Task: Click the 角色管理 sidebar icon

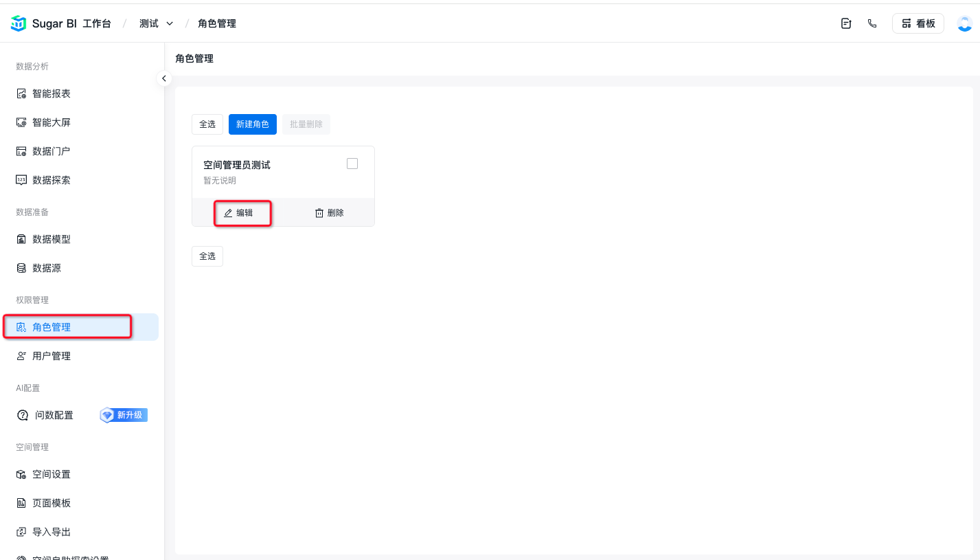Action: pos(21,327)
